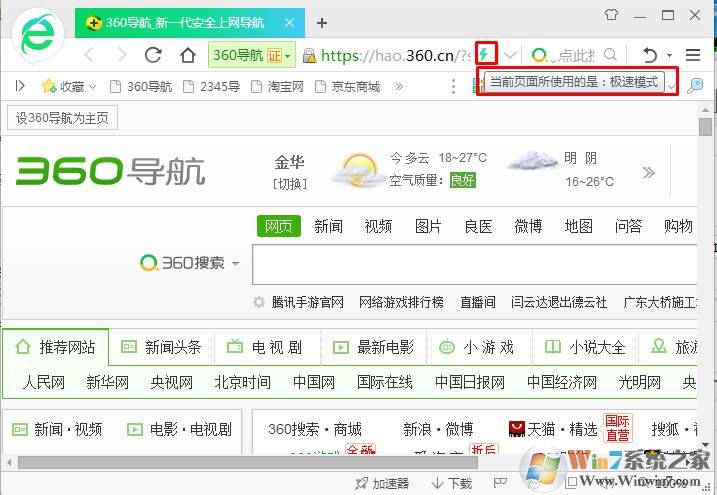The width and height of the screenshot is (717, 495).
Task: Expand the 360导航 证 site badge dropdown
Action: [x=288, y=56]
